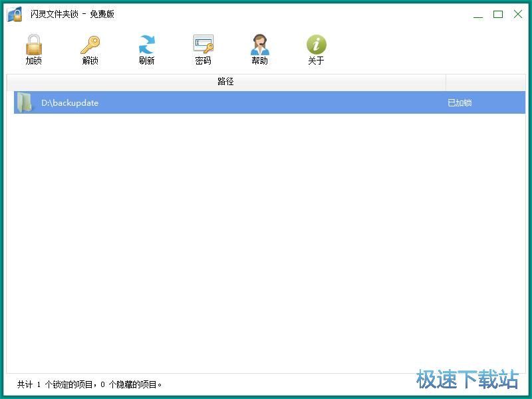Select the D:\backupdate folder icon
The width and height of the screenshot is (532, 399).
25,102
